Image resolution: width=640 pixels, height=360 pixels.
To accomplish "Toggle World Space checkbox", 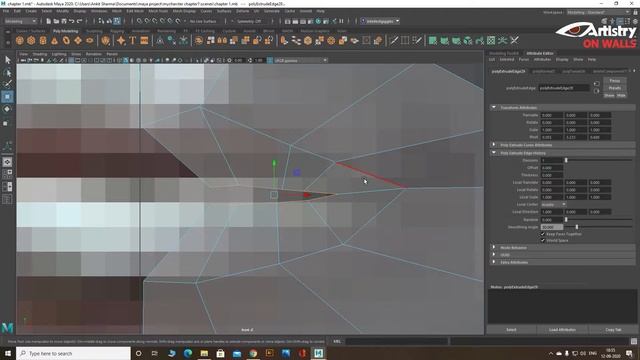I will tap(542, 240).
